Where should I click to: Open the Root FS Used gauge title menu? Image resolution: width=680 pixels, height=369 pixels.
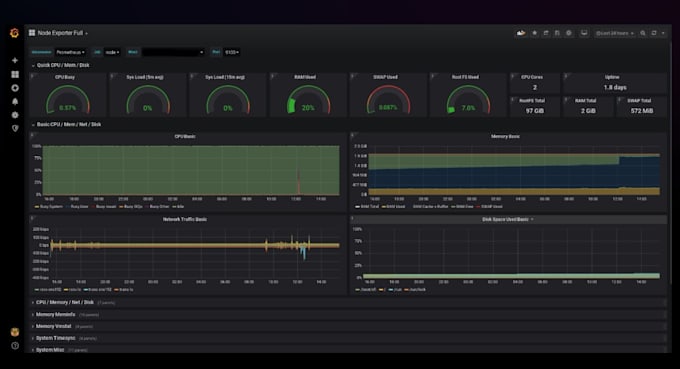coord(465,77)
